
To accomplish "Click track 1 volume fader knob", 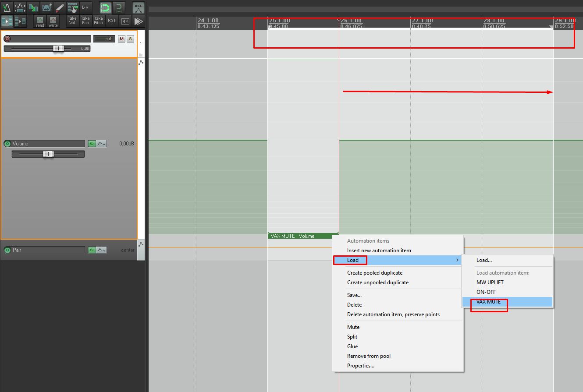I will point(59,48).
